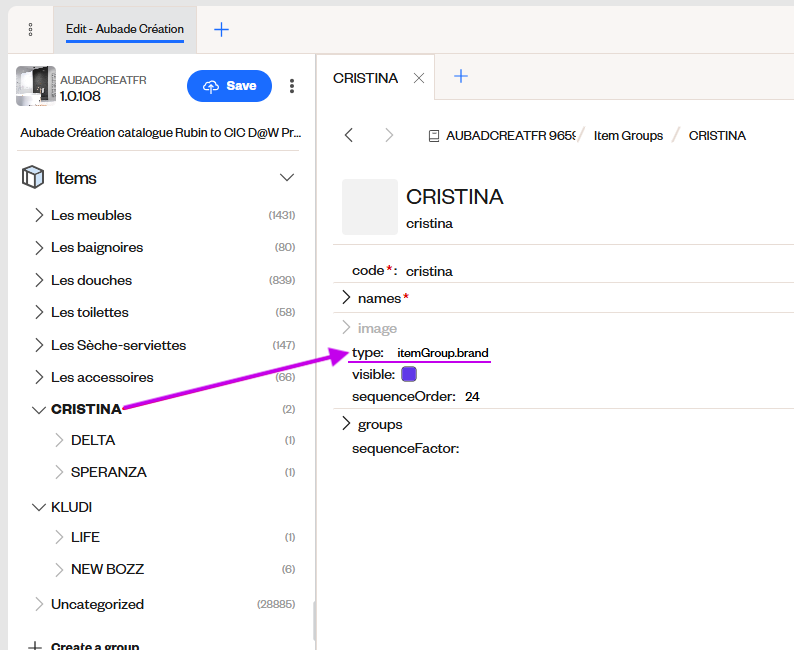Select the NEW BOZZ tree item
This screenshot has width=794, height=650.
tap(107, 570)
